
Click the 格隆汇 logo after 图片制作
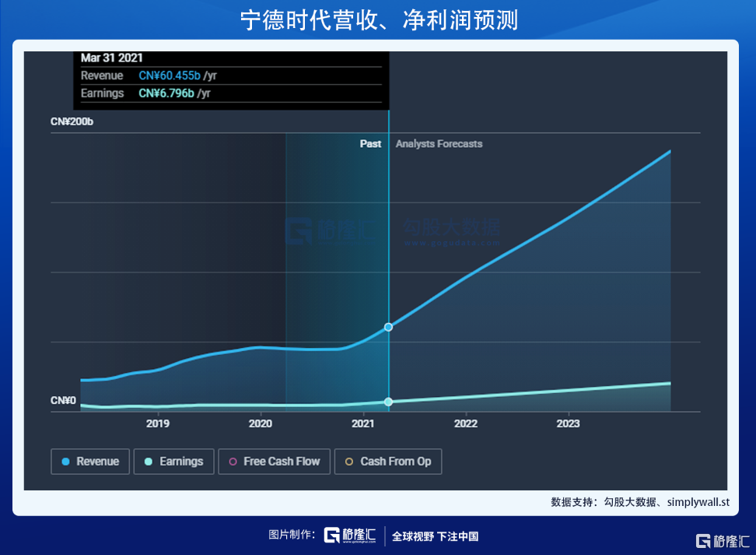click(349, 536)
